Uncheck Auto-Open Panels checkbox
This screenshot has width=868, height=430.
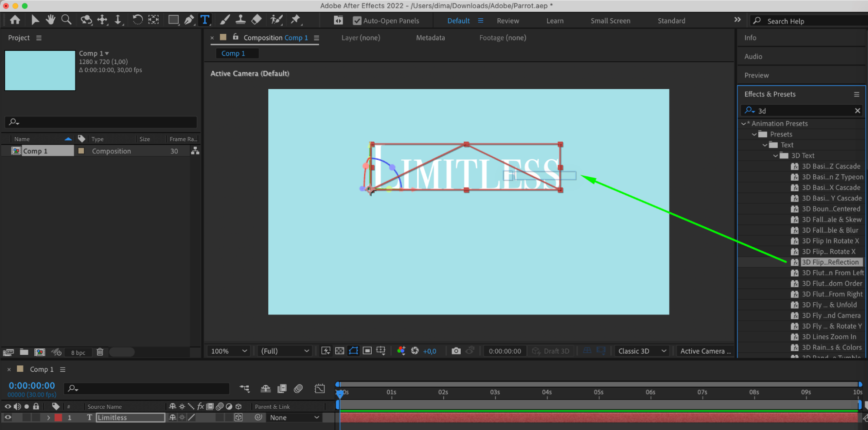[357, 21]
